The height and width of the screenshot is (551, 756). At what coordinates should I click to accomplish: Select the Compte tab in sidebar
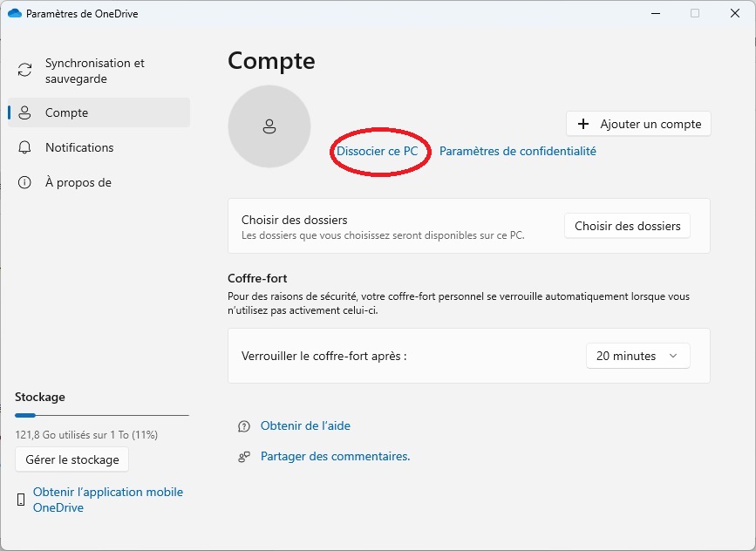pyautogui.click(x=99, y=112)
